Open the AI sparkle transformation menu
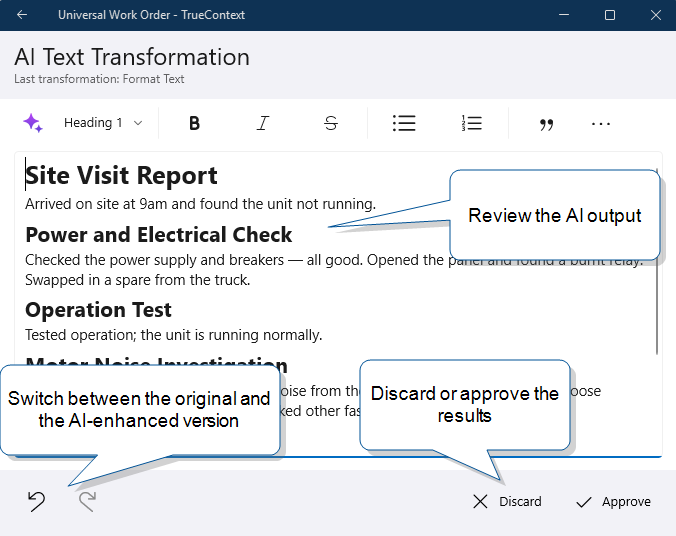 33,123
